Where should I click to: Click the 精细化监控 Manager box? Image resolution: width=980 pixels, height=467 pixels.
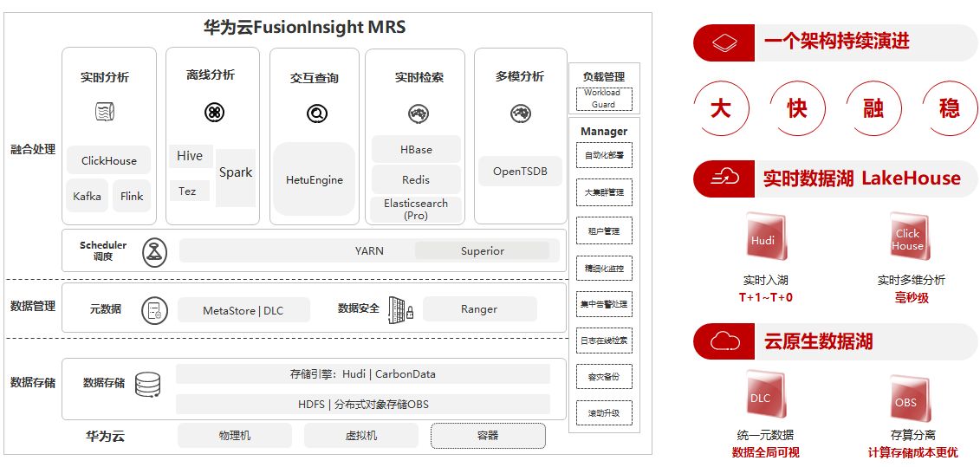click(x=604, y=269)
